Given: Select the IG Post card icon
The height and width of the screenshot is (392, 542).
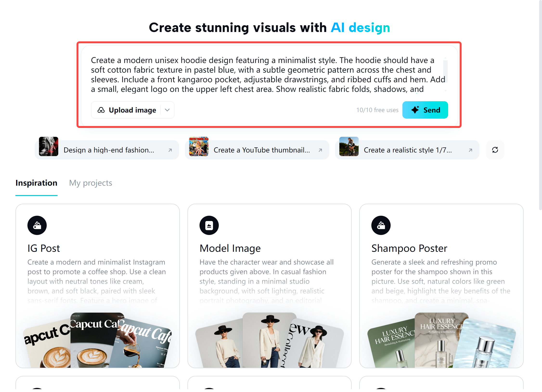Looking at the screenshot, I should pyautogui.click(x=37, y=225).
